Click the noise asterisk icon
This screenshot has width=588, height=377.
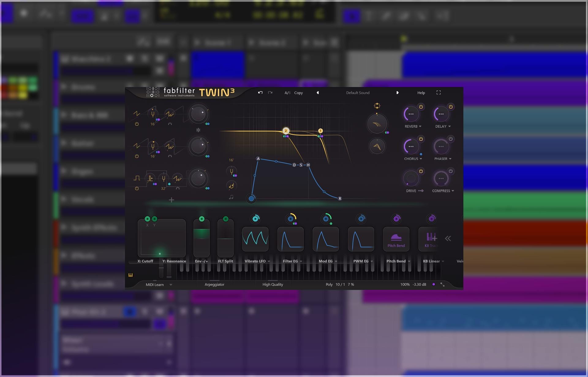coord(198,130)
